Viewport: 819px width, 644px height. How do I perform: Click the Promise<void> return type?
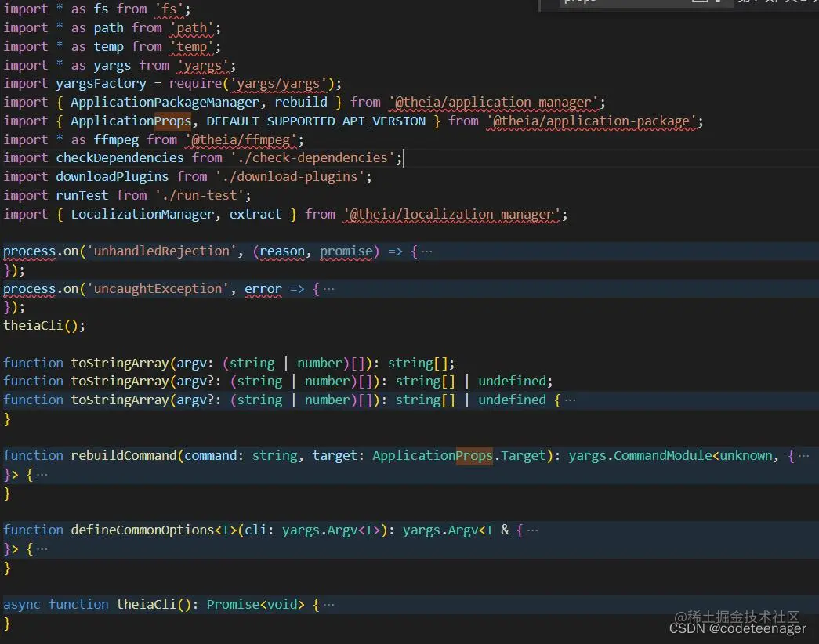point(255,604)
